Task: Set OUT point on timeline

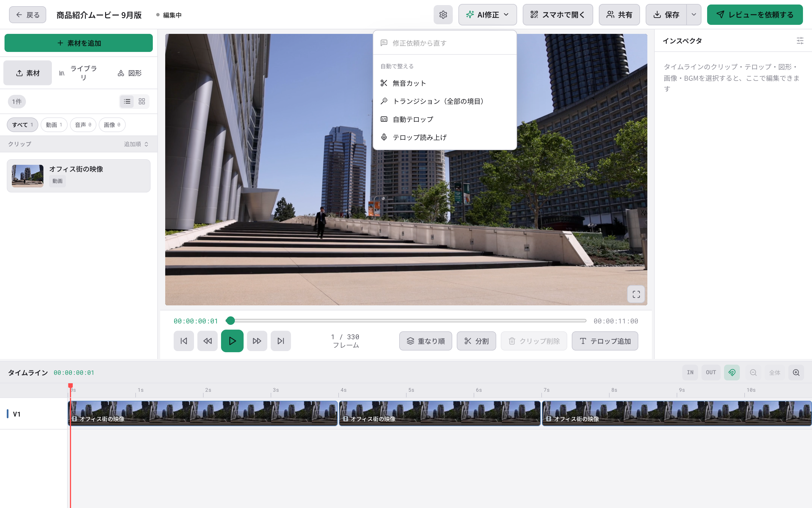Action: click(711, 373)
